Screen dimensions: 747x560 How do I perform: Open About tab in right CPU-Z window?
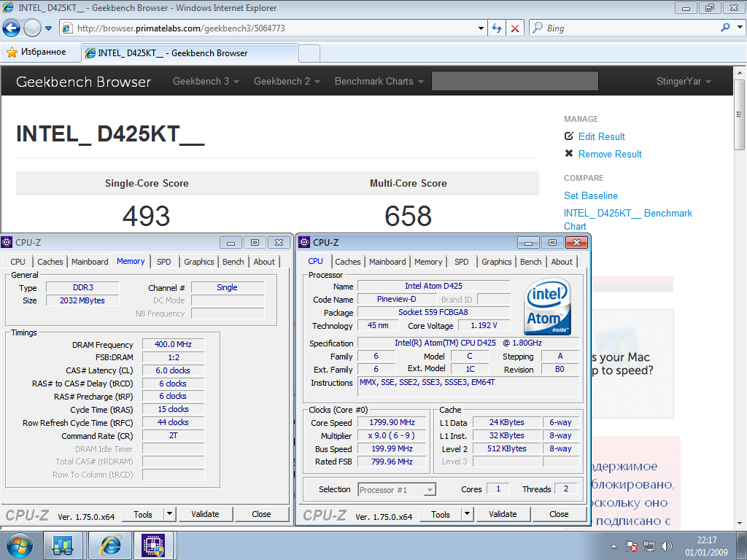(562, 262)
